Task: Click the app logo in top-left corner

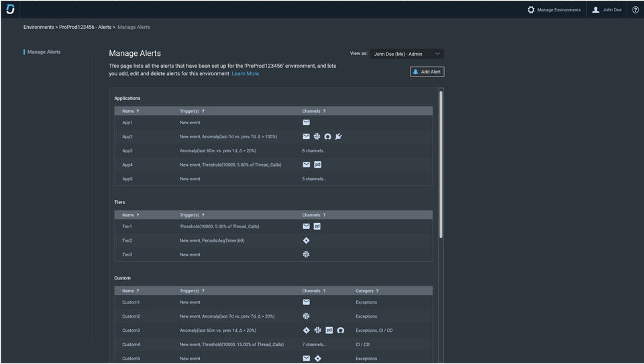Action: point(10,9)
